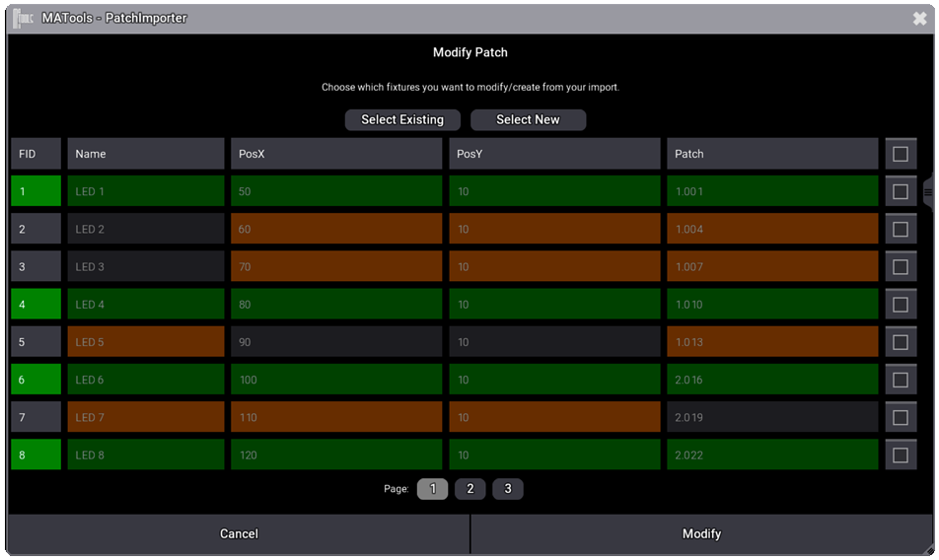The height and width of the screenshot is (560, 939).
Task: Click the Select Existing button
Action: [402, 119]
